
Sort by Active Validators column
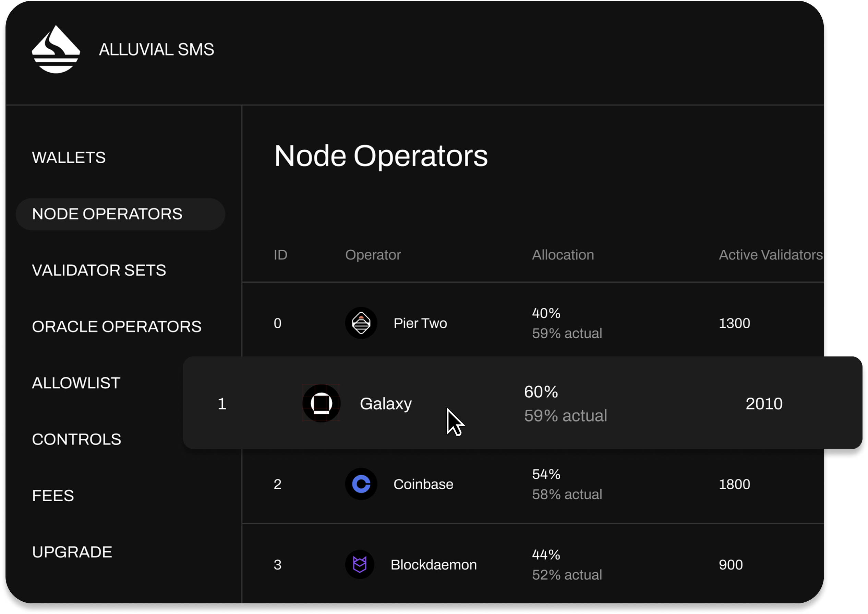point(770,255)
